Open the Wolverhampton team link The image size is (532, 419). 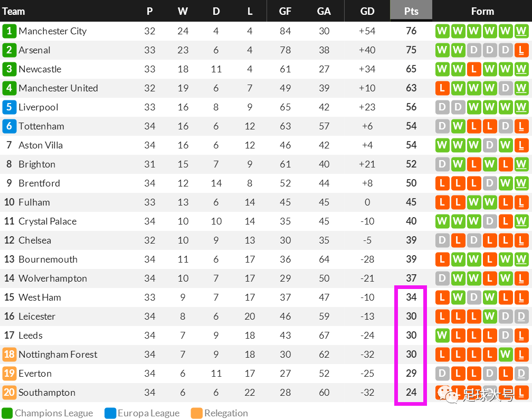coord(53,278)
